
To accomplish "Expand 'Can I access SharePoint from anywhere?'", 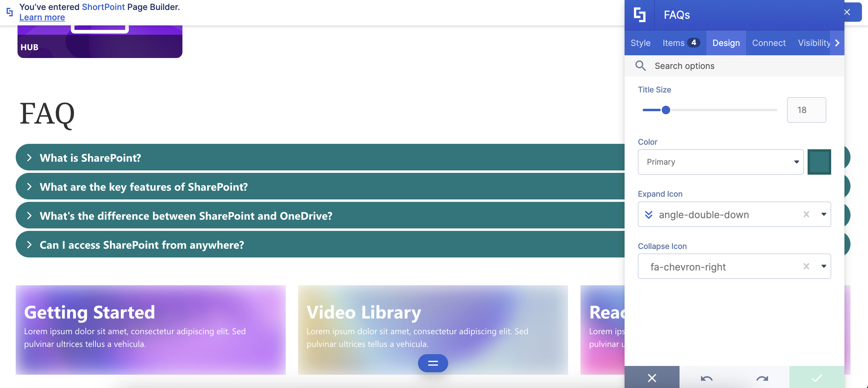I will (142, 245).
